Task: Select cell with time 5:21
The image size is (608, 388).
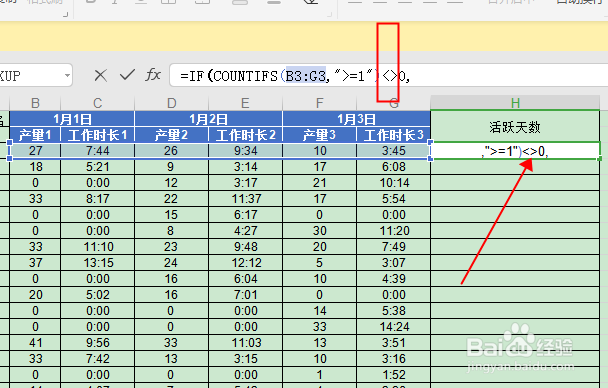Action: [x=98, y=167]
